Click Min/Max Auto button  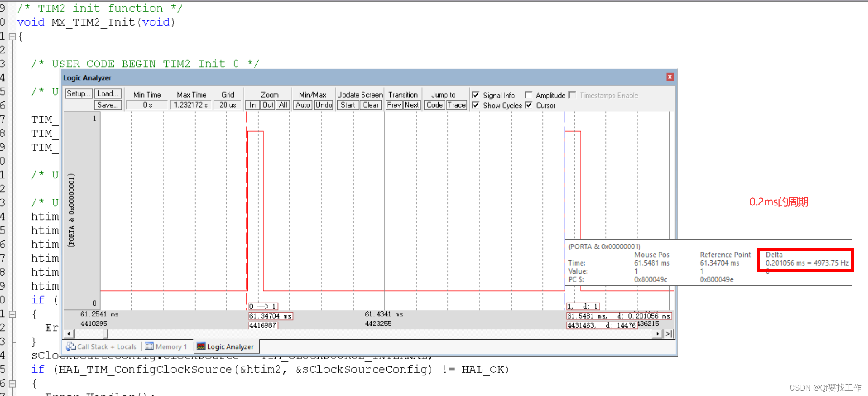tap(303, 105)
